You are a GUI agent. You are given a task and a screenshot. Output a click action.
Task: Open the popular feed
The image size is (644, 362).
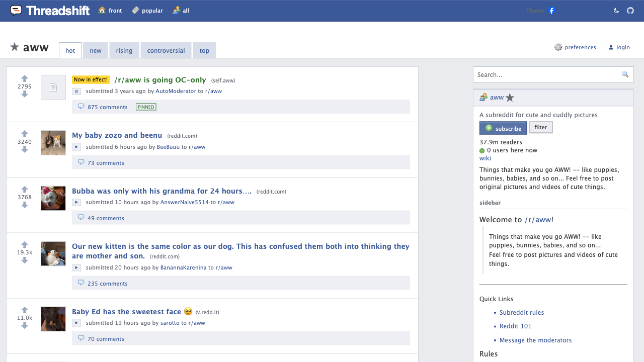(147, 11)
